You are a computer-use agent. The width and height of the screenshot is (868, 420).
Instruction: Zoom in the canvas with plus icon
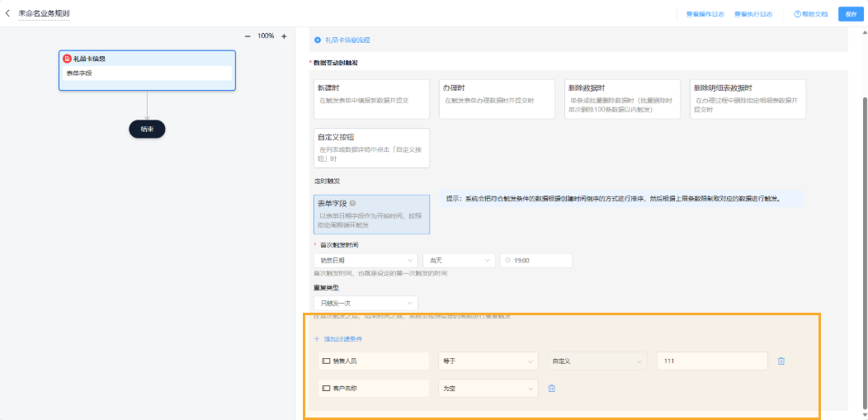[x=284, y=36]
